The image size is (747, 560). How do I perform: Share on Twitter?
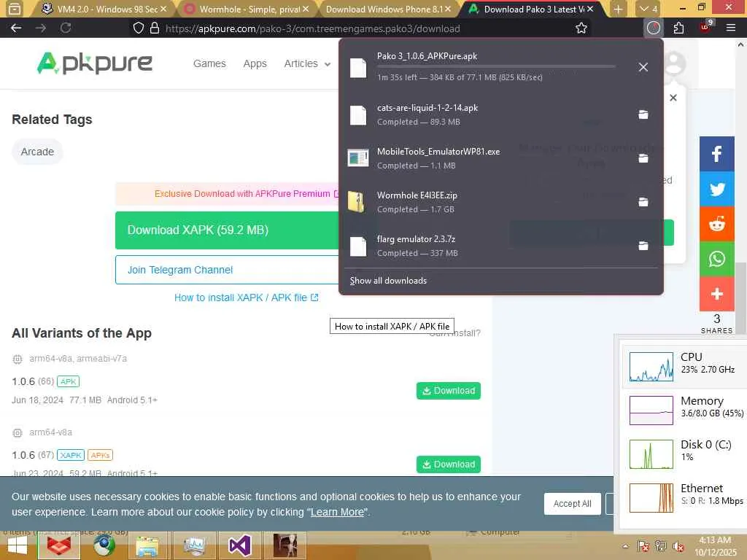[x=716, y=189]
